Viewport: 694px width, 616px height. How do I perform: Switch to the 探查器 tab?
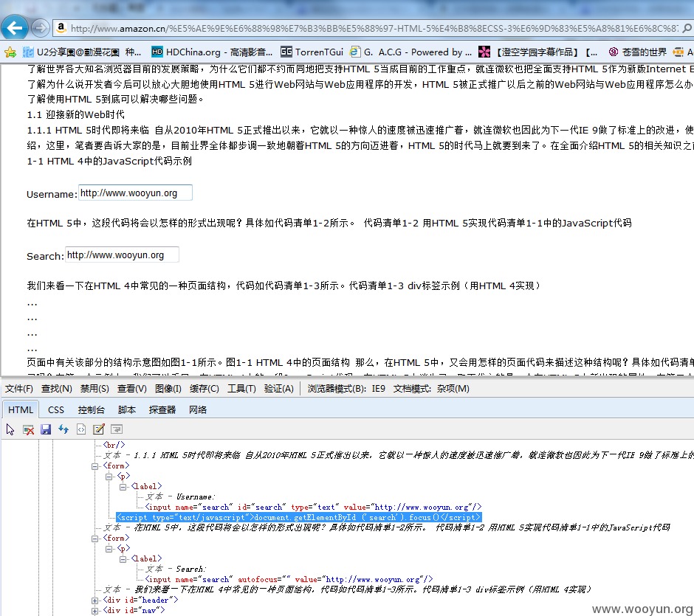[162, 410]
